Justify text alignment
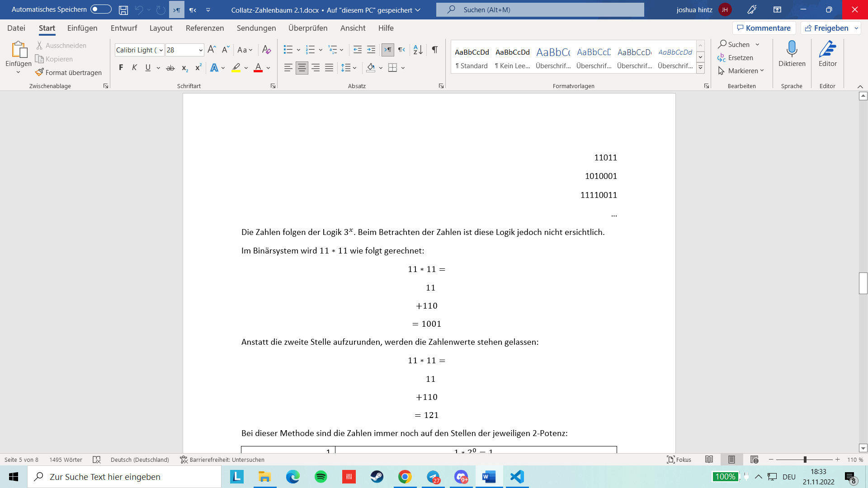 pyautogui.click(x=329, y=68)
